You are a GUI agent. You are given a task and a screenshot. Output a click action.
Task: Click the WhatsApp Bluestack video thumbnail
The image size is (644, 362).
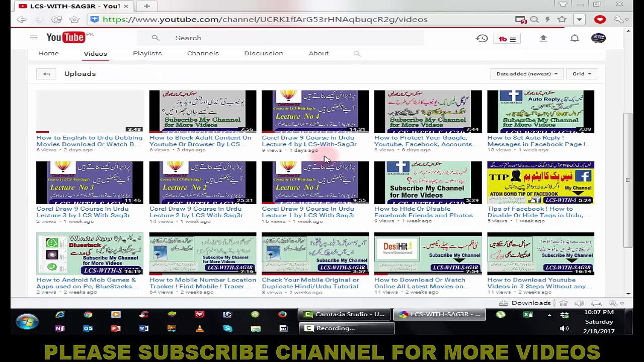click(90, 253)
